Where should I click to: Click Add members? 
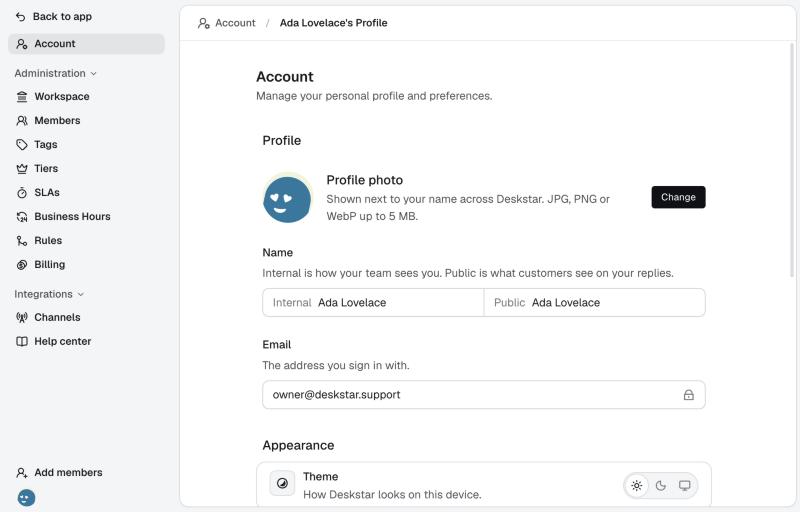pos(59,473)
